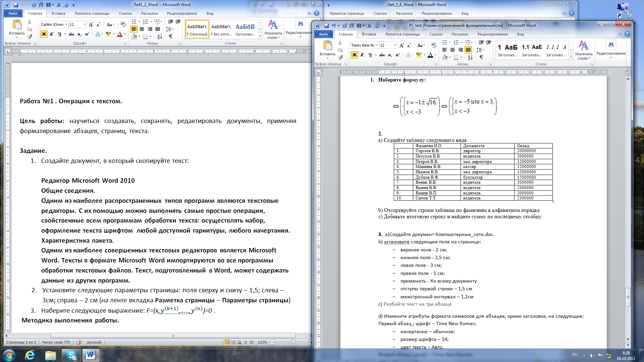Image resolution: width=644 pixels, height=362 pixels.
Task: Click Windows Start orb
Action: (8, 355)
